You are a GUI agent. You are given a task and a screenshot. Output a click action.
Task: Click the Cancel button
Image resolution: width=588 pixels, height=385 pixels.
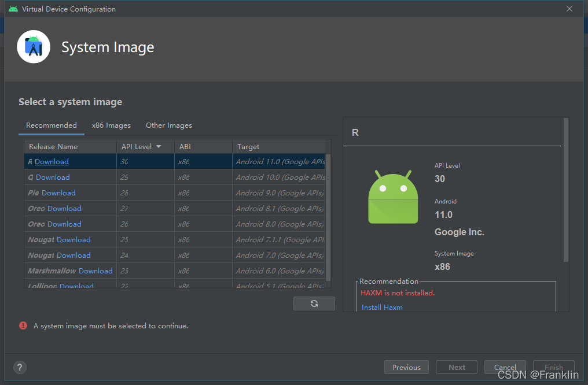505,368
